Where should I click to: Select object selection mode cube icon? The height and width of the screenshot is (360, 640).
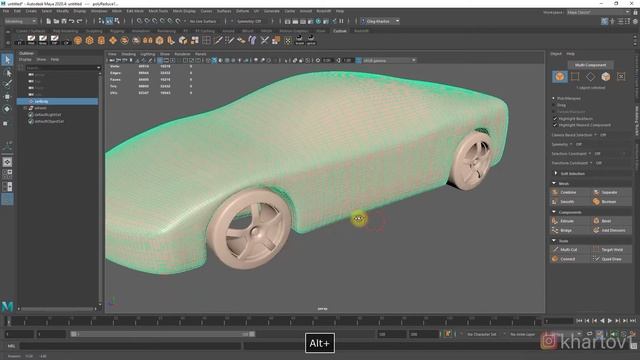coord(560,76)
